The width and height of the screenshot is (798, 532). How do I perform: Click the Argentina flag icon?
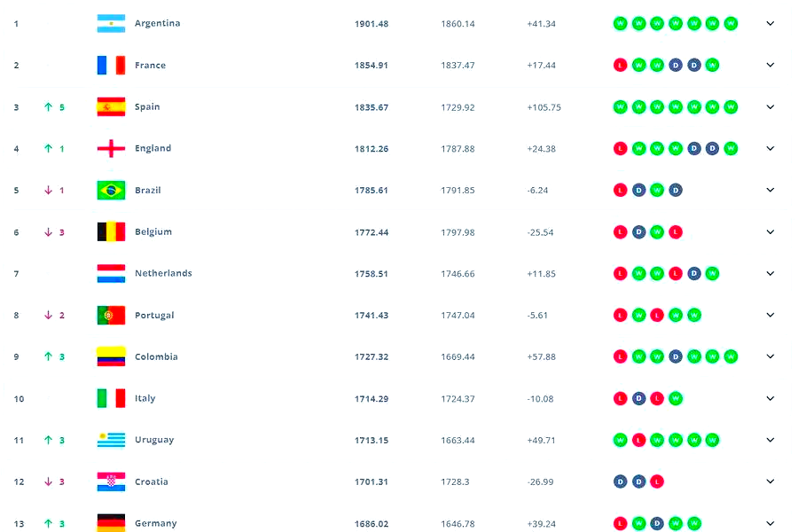coord(111,24)
